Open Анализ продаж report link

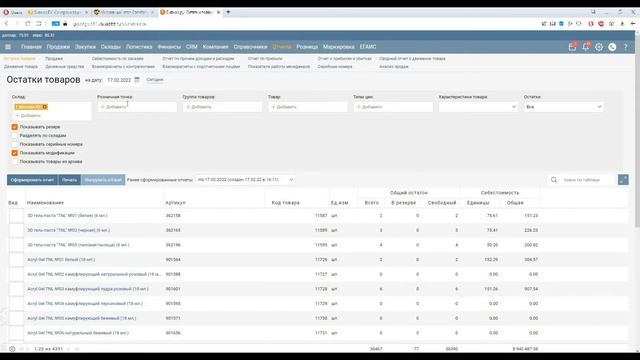[x=393, y=67]
